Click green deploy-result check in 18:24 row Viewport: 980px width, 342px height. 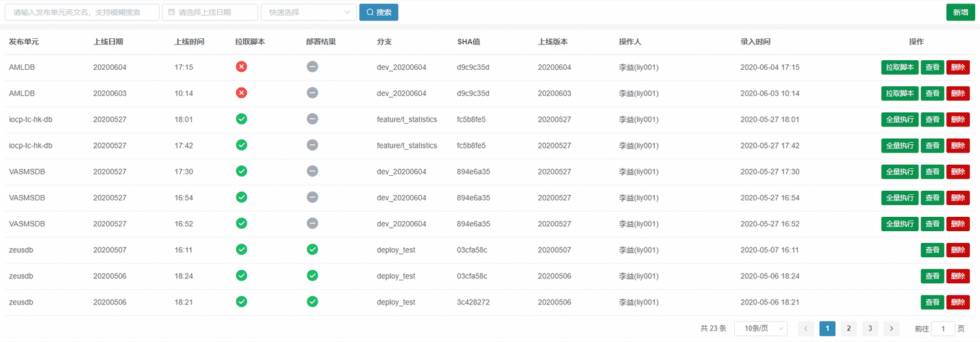pyautogui.click(x=312, y=275)
